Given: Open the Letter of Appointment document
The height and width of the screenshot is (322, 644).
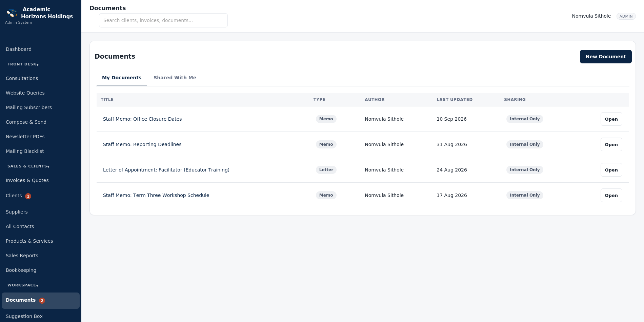Looking at the screenshot, I should pyautogui.click(x=611, y=170).
